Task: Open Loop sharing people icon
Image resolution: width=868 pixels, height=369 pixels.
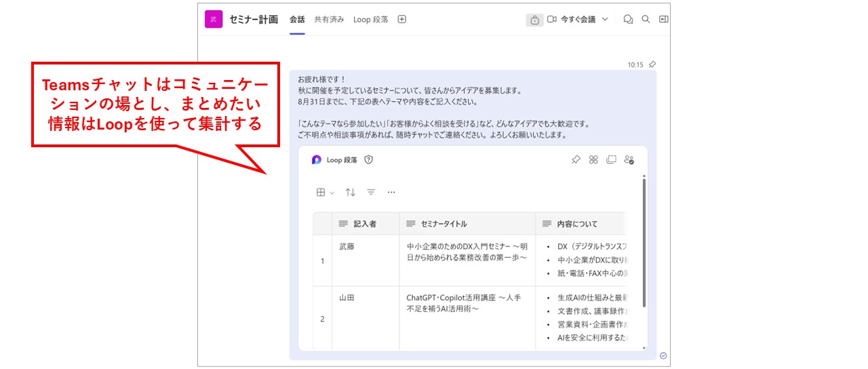Action: point(629,160)
